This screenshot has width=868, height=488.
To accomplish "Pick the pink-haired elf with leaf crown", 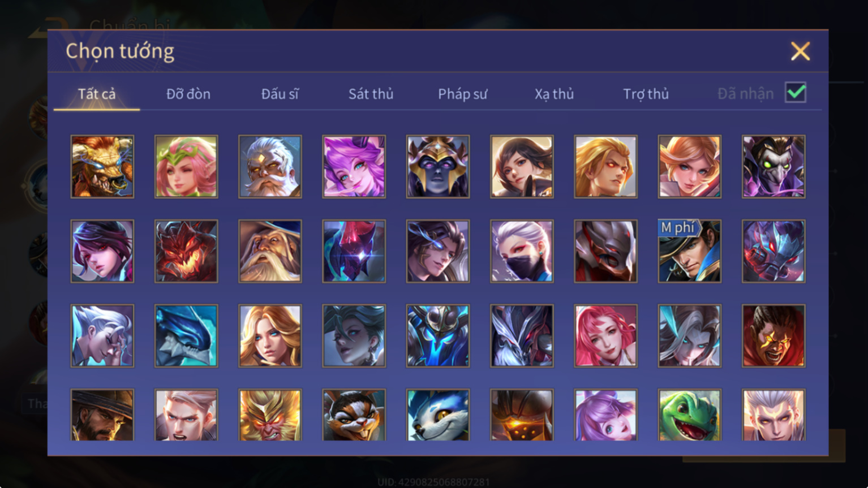I will click(186, 166).
